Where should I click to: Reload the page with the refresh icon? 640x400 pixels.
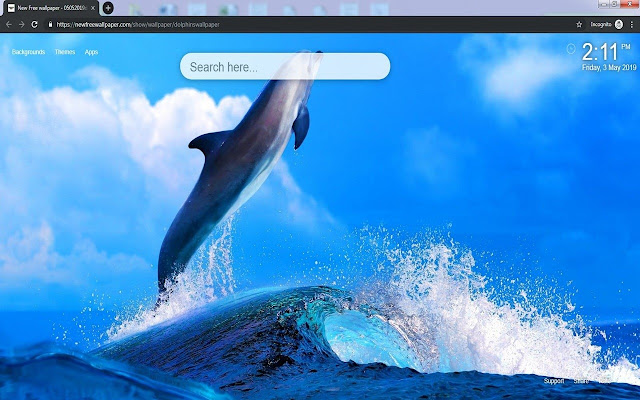pyautogui.click(x=35, y=24)
